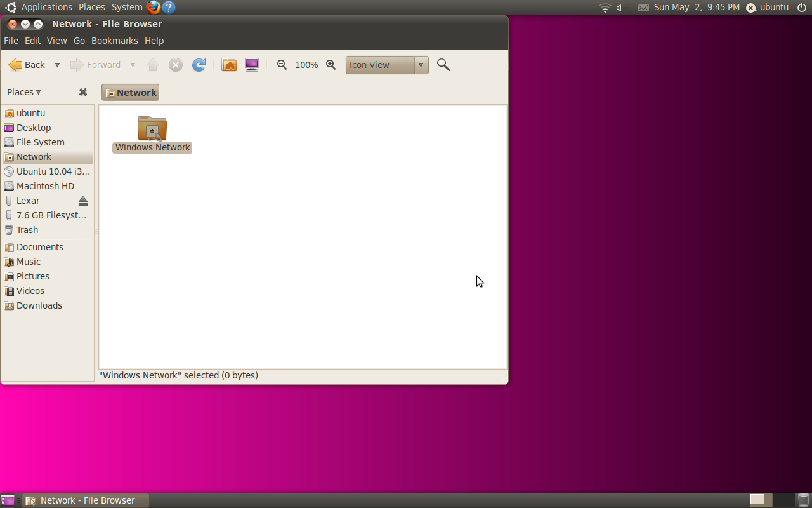Open the Trash applet in bottom panel
The image size is (812, 508).
click(x=804, y=500)
